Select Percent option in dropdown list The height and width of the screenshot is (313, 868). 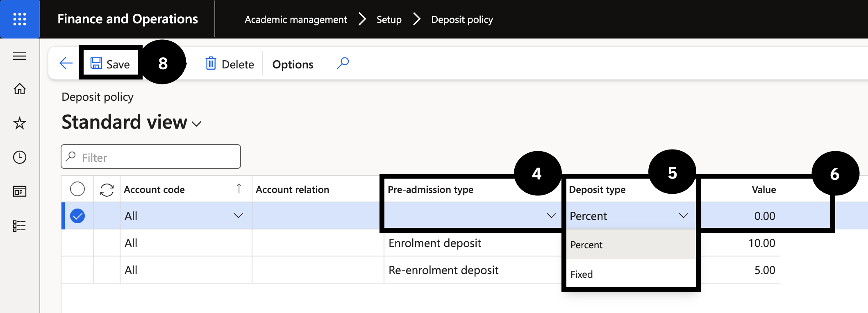[x=631, y=245]
